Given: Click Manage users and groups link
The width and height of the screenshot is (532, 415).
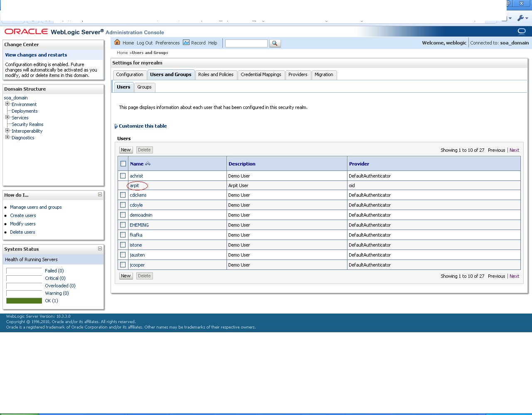Looking at the screenshot, I should 36,207.
